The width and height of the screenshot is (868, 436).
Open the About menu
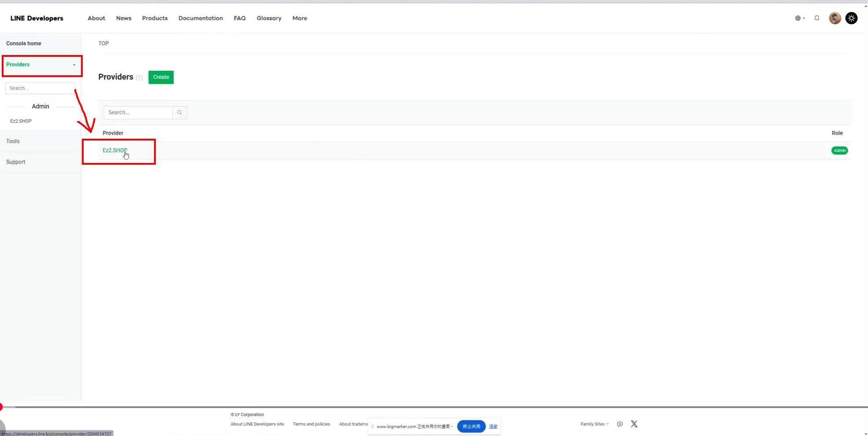point(96,18)
